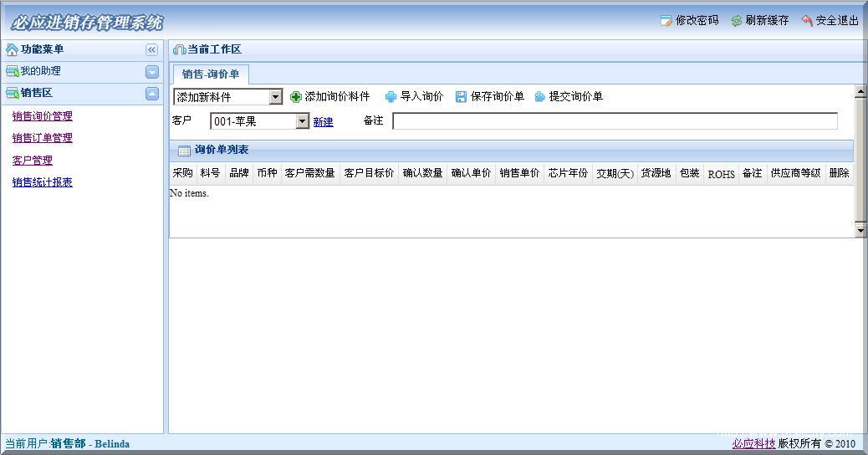
Task: Open 销售订单管理 in the sidebar
Action: pyautogui.click(x=43, y=138)
